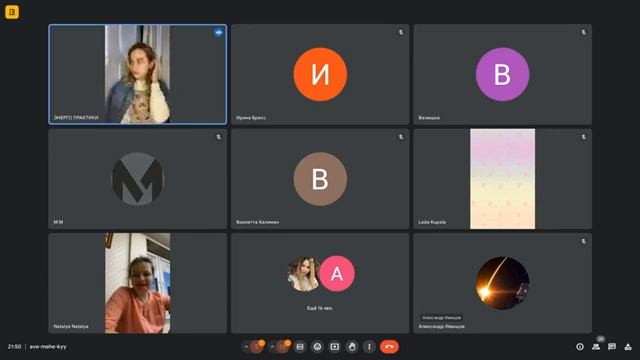
Task: Select the Natalya Natalya video tile
Action: (138, 283)
